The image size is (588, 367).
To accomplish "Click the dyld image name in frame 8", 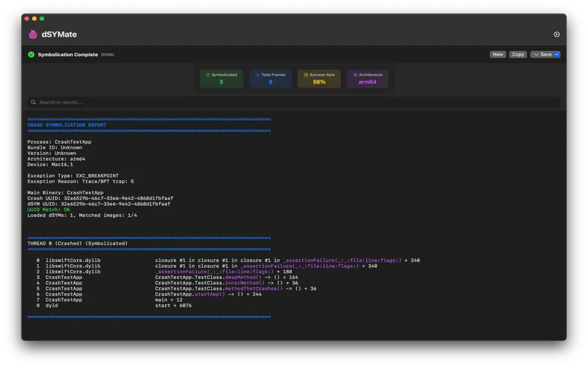I will (52, 306).
